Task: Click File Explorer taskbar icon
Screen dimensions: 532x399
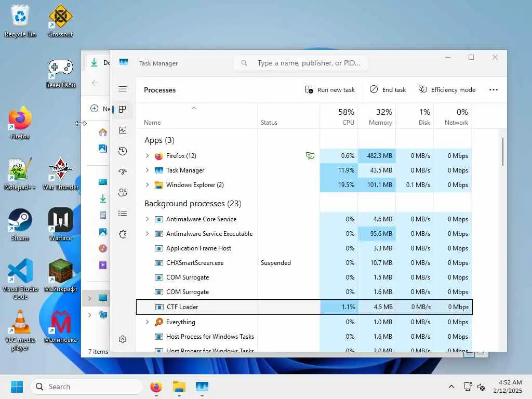Action: (179, 387)
